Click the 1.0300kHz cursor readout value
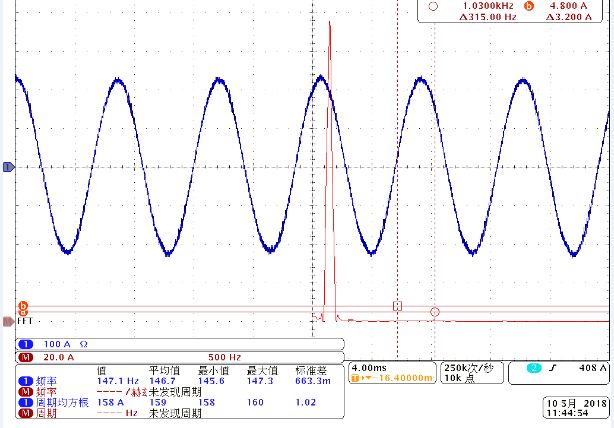The image size is (614, 428). [472, 5]
